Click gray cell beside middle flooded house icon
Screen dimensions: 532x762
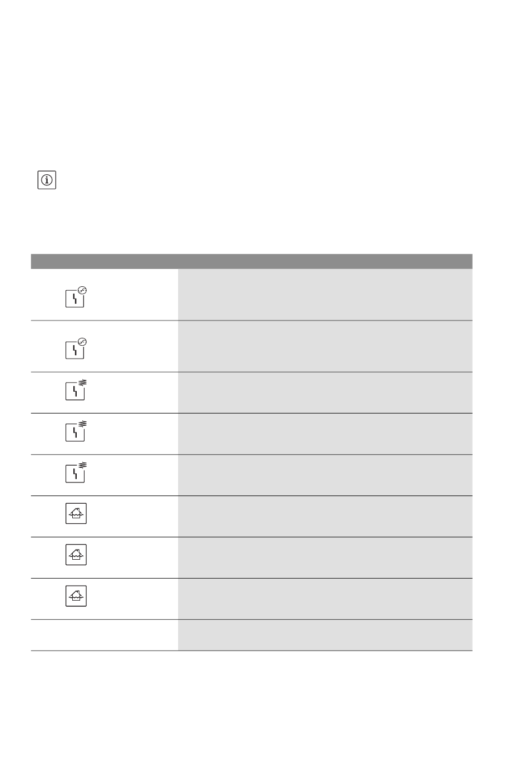[325, 558]
